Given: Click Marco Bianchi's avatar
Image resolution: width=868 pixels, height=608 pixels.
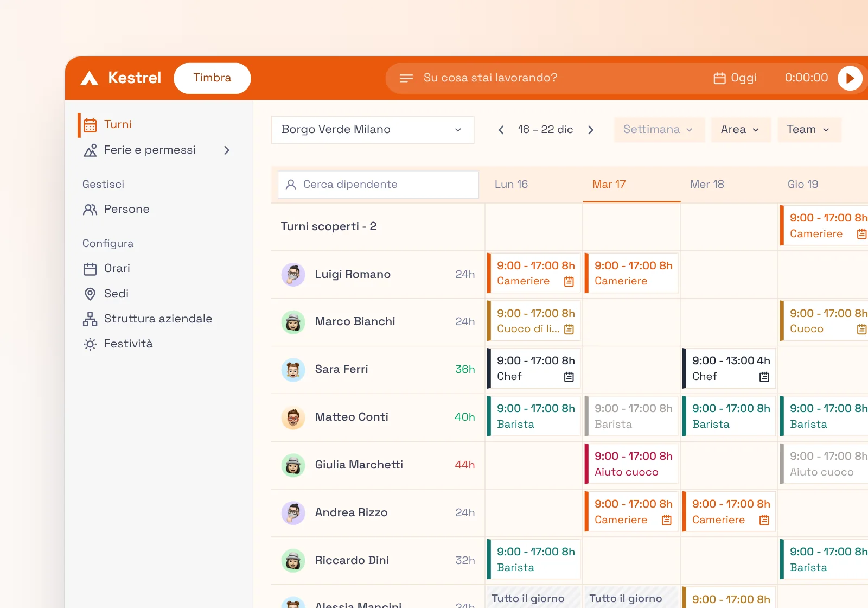Looking at the screenshot, I should pyautogui.click(x=293, y=322).
